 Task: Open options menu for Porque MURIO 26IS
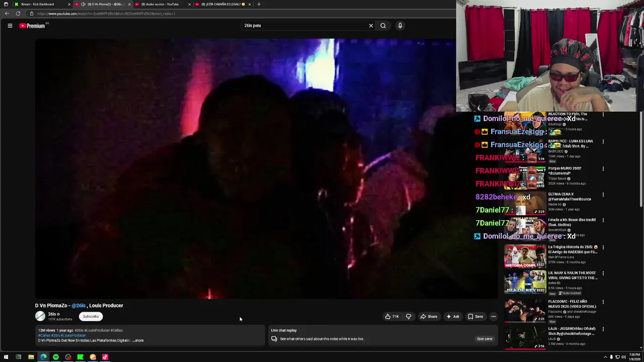coord(603,169)
